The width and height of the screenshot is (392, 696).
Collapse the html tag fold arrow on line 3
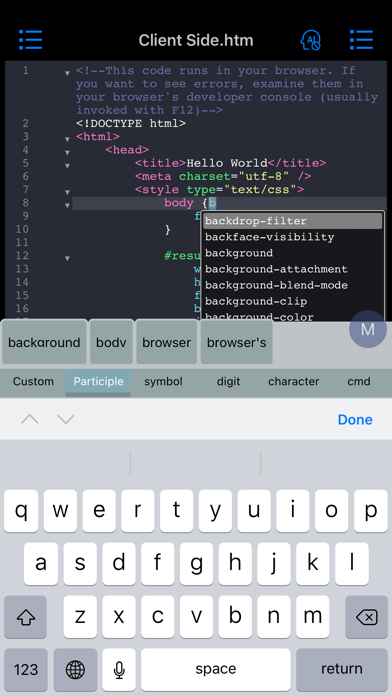[x=67, y=139]
